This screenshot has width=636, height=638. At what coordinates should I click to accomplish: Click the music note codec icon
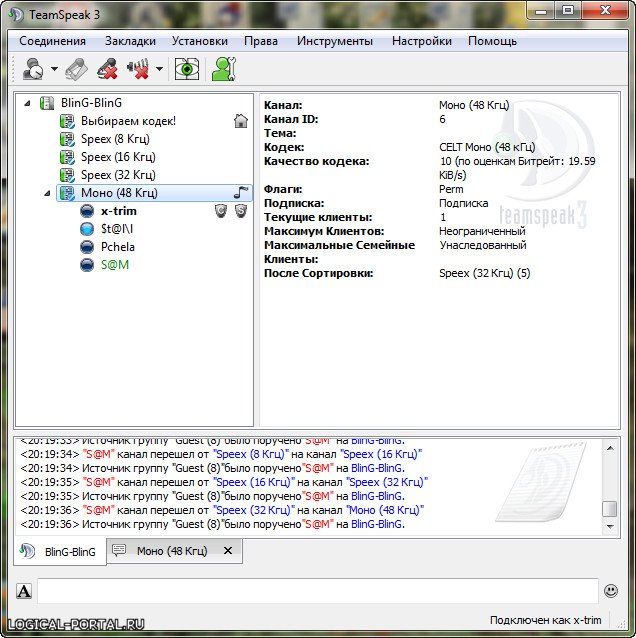pos(241,192)
